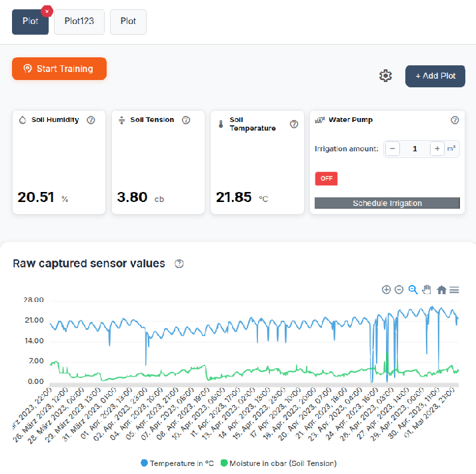The width and height of the screenshot is (476, 474).
Task: Open Soil Tension help icon
Action: pos(186,120)
